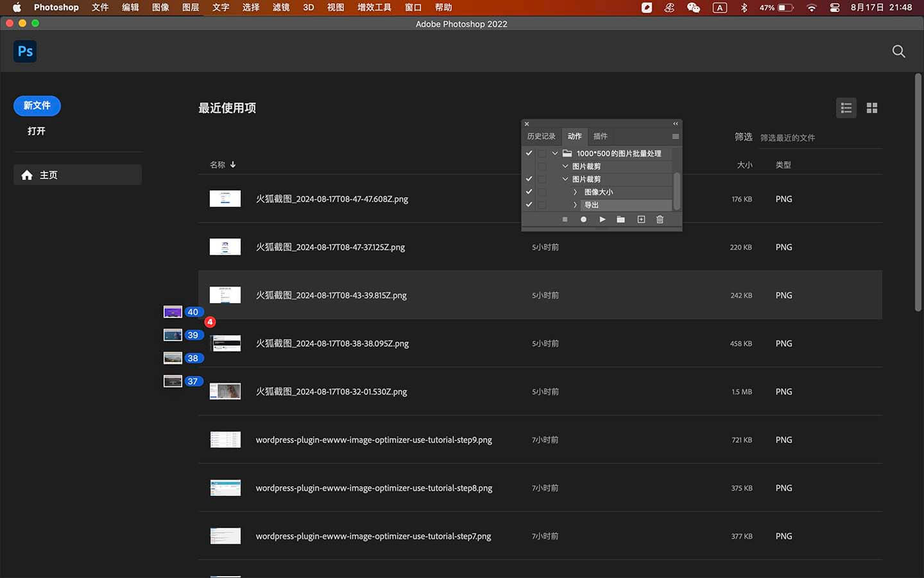Click the main window vertical scrollbar
The image size is (924, 578).
[918, 193]
